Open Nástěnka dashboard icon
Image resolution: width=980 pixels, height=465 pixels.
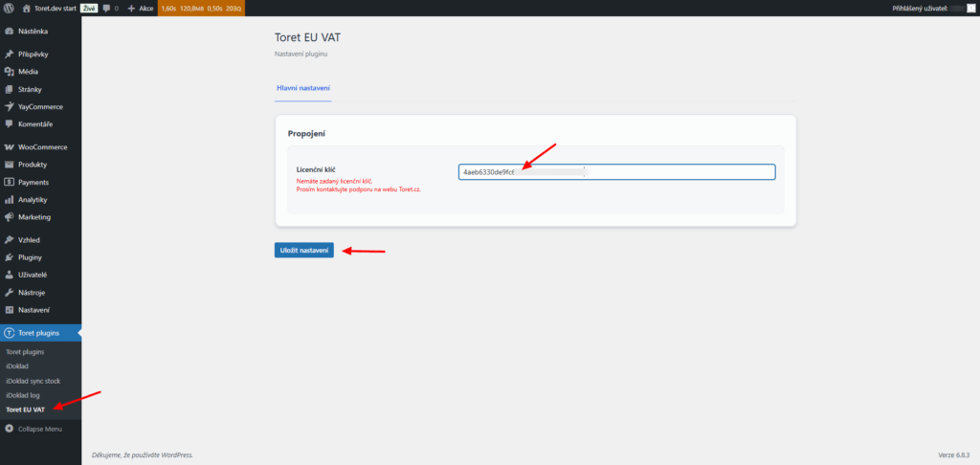click(9, 32)
